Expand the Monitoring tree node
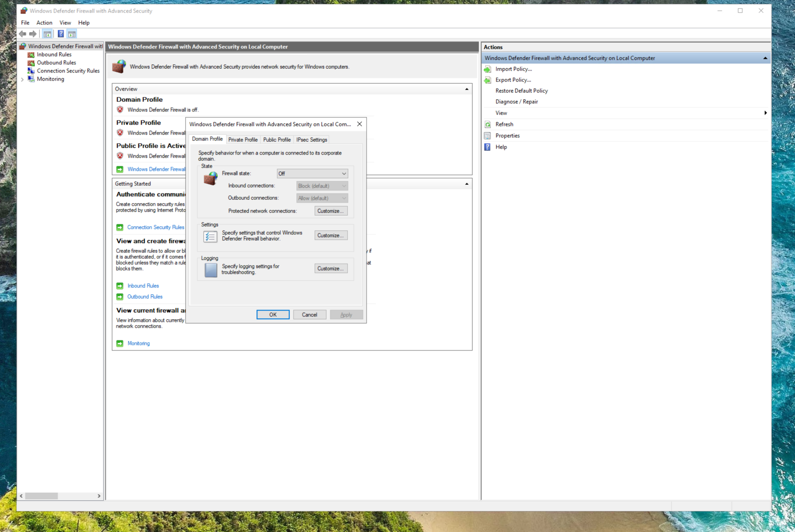 click(22, 80)
